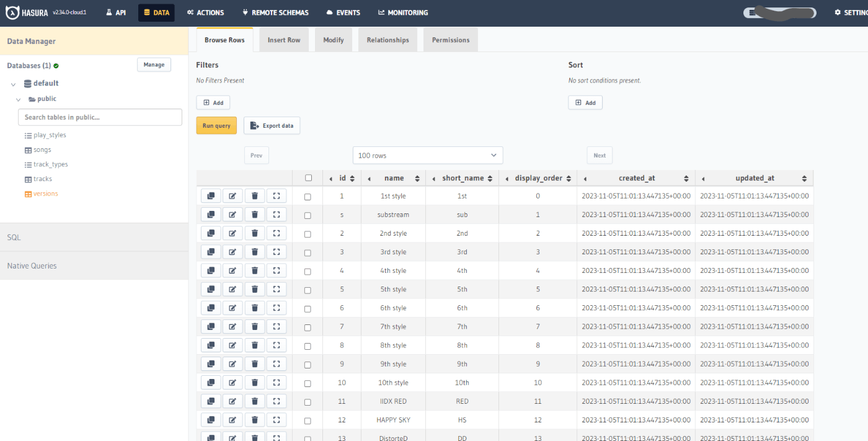Sort by the display_order column arrows
The image size is (868, 441).
[x=567, y=179]
